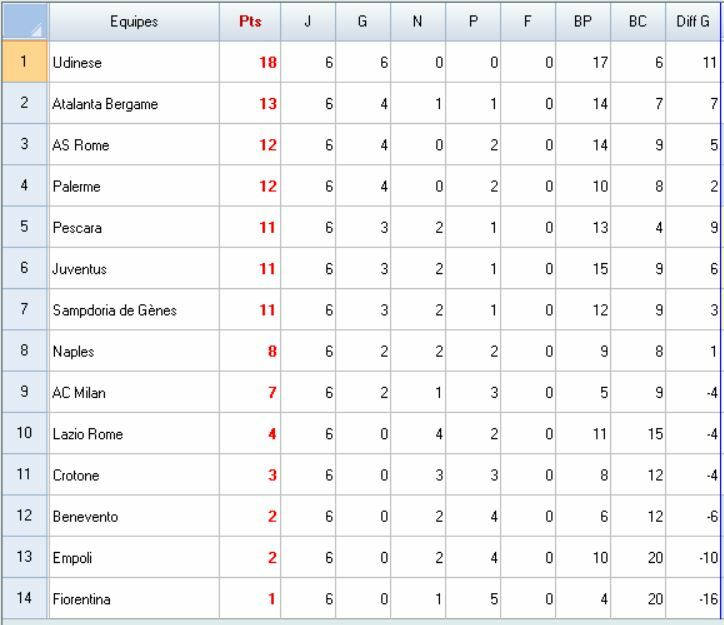
Task: Select row header number 14
Action: click(x=24, y=599)
